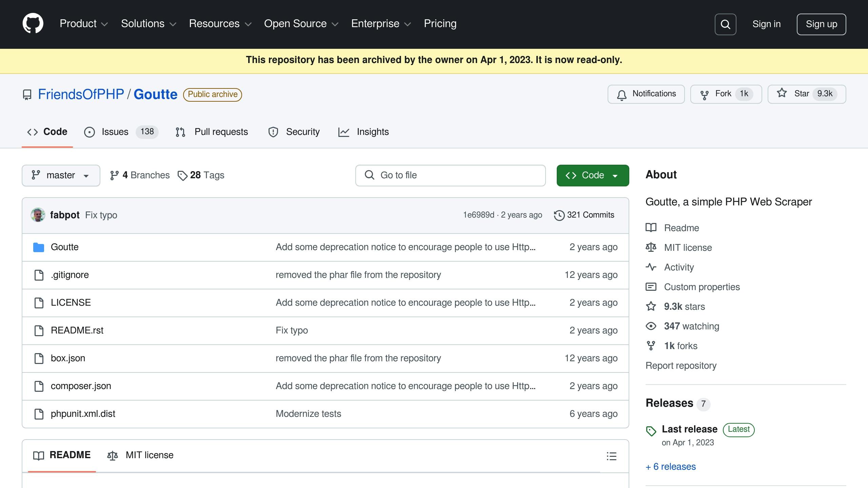Open commit hash 1e6989d
This screenshot has width=868, height=488.
coord(479,215)
